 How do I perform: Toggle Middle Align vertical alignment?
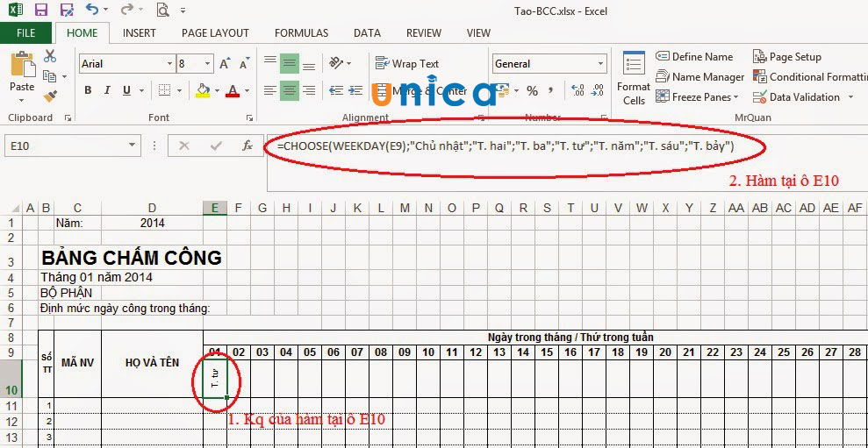pos(290,64)
